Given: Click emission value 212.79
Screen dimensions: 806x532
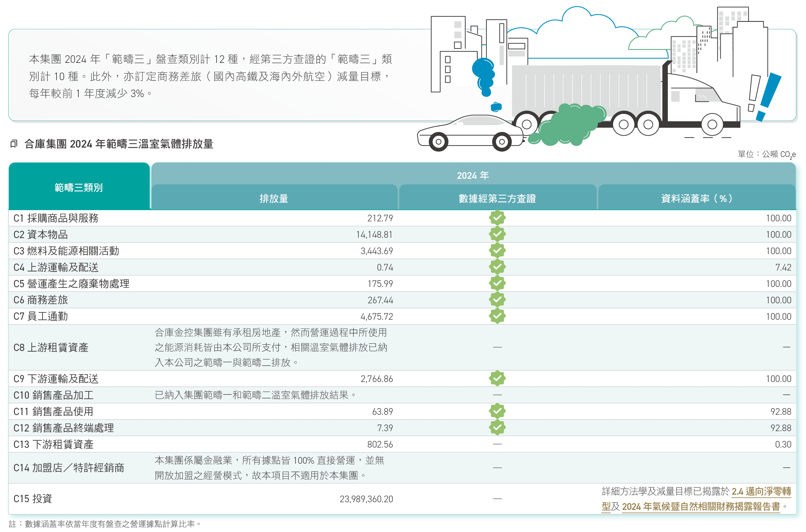Looking at the screenshot, I should [x=380, y=218].
